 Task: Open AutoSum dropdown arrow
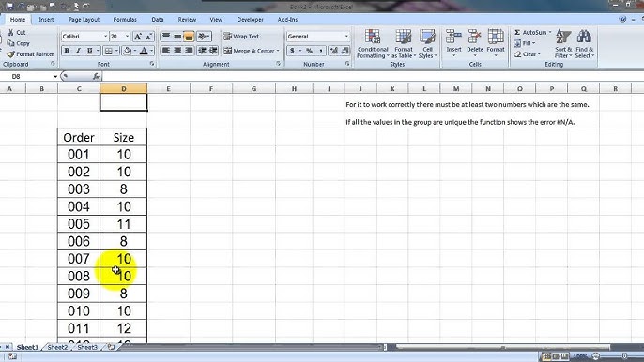click(550, 32)
